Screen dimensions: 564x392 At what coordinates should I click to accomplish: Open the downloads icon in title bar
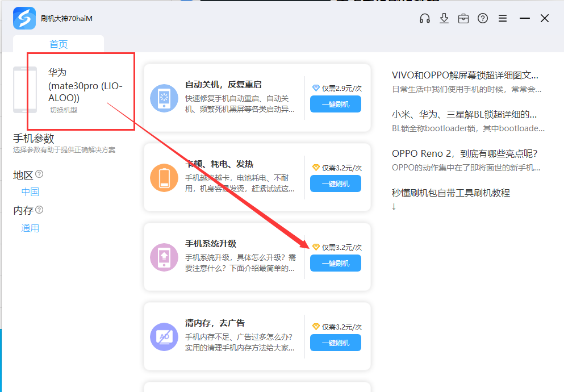[x=444, y=18]
